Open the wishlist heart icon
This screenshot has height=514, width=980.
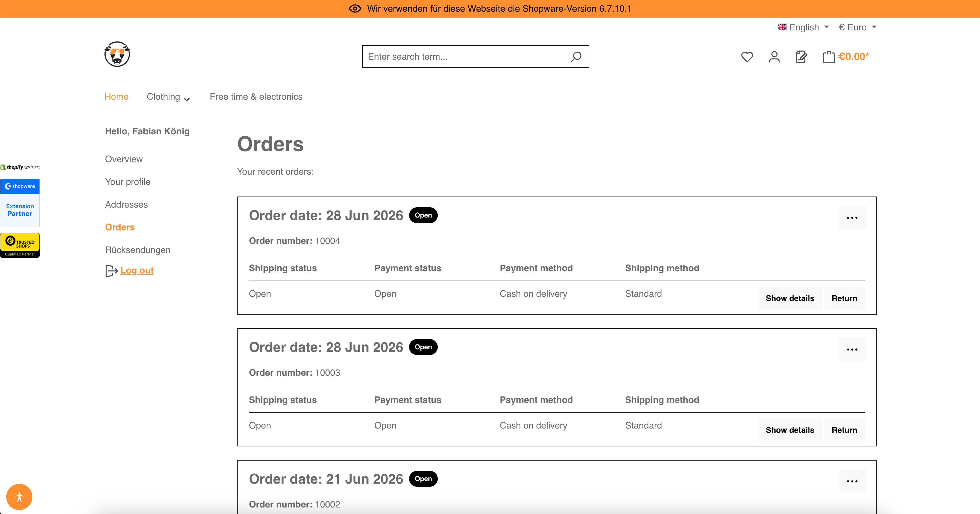(x=747, y=57)
